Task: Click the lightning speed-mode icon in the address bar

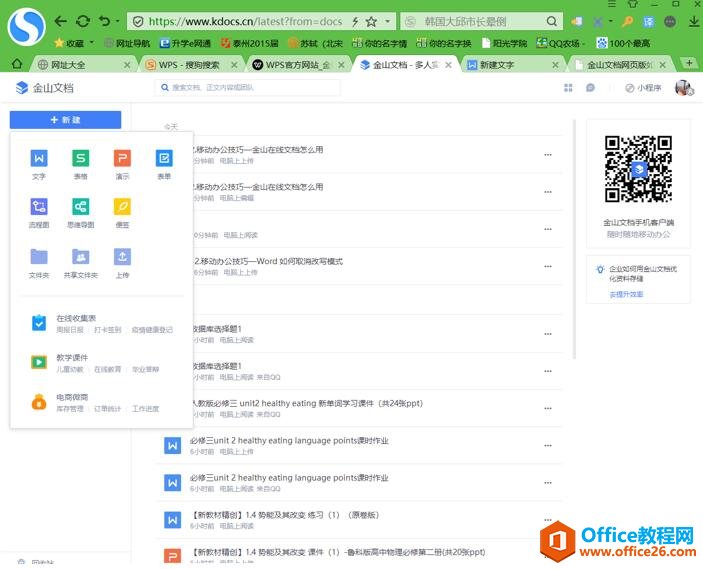Action: [x=355, y=22]
